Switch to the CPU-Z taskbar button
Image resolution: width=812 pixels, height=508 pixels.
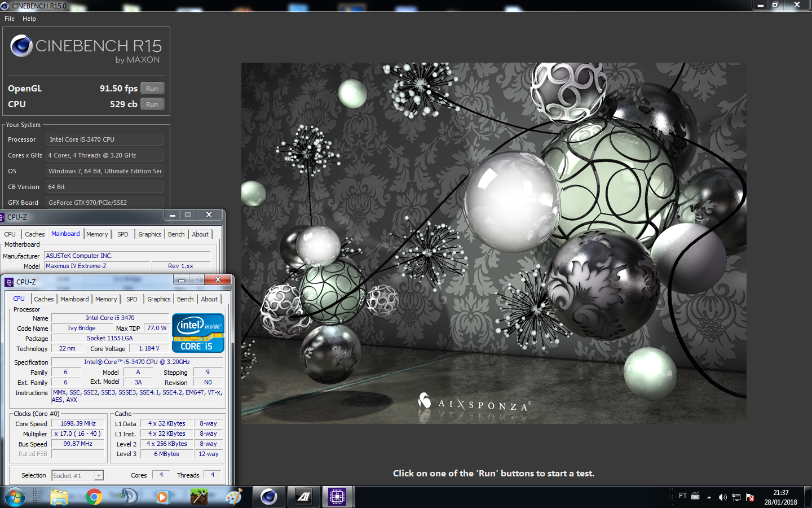coord(337,497)
